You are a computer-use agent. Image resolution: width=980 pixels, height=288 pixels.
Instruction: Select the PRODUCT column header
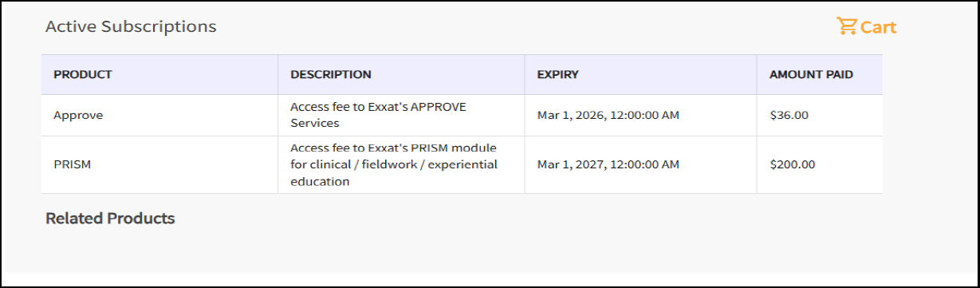click(83, 74)
